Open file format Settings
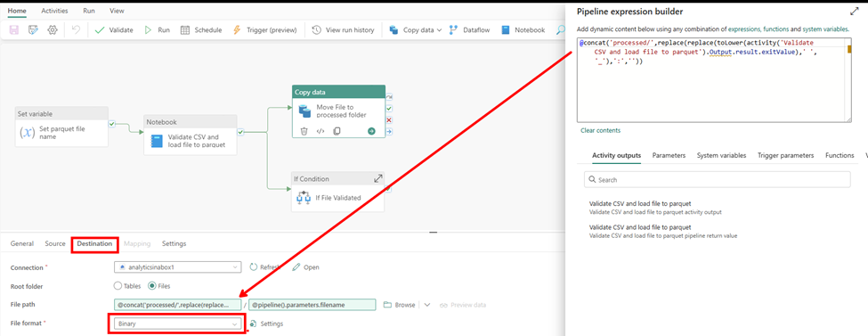Image resolution: width=868 pixels, height=336 pixels. tap(266, 324)
